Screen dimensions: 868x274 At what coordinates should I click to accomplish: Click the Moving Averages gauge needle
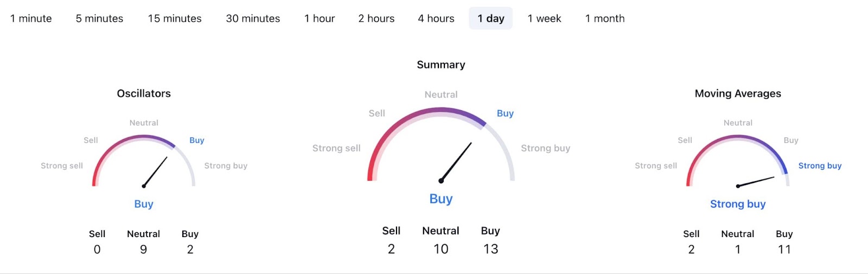tap(756, 182)
